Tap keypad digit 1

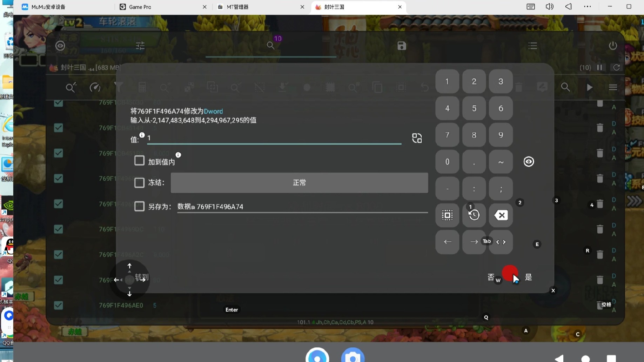pyautogui.click(x=447, y=81)
